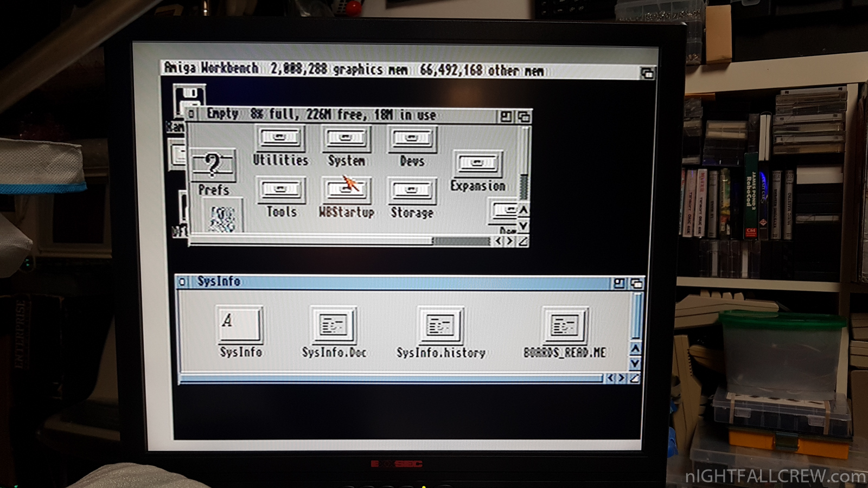Click the SysInfo window vertical scrollbar
The image size is (868, 488).
(x=637, y=317)
